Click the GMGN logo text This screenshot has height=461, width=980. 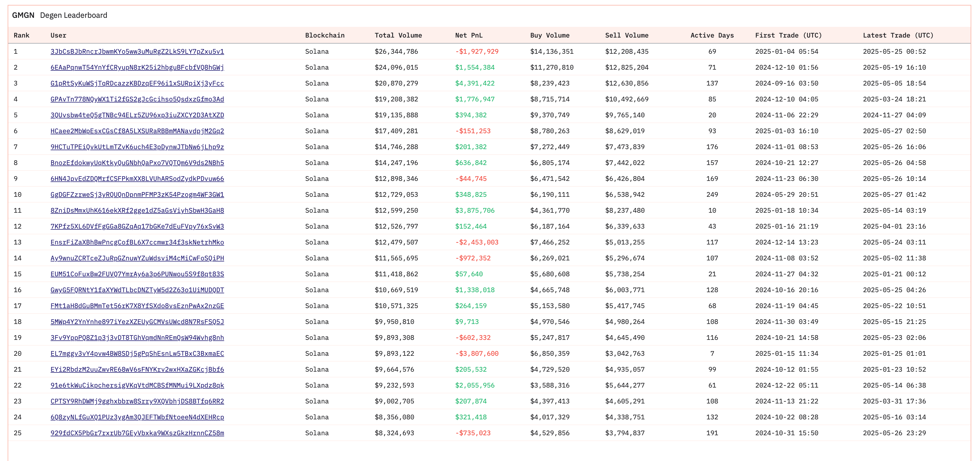23,15
